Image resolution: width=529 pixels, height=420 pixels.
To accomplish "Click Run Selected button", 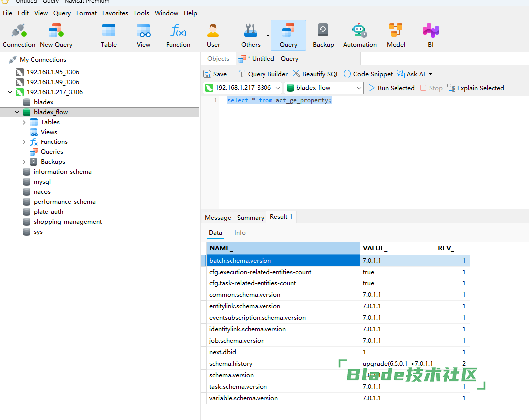I will 392,88.
